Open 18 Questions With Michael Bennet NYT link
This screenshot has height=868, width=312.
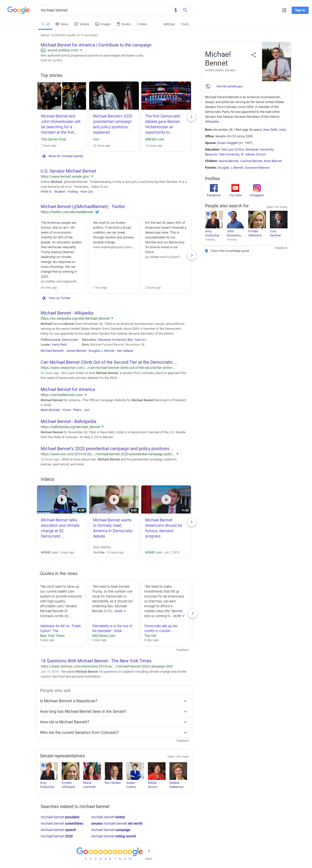click(x=96, y=660)
